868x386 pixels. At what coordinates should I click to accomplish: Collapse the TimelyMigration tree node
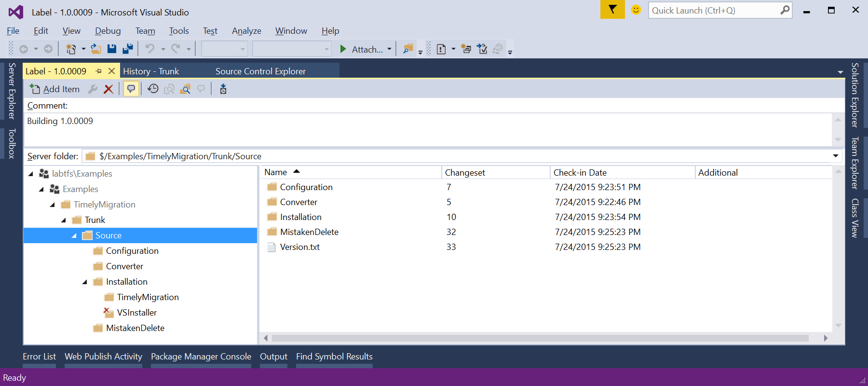point(53,205)
